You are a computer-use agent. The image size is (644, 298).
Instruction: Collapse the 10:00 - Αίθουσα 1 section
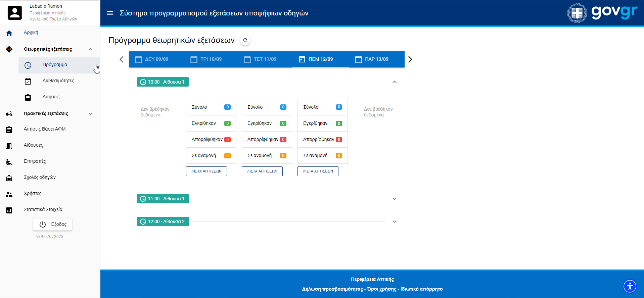tap(395, 82)
